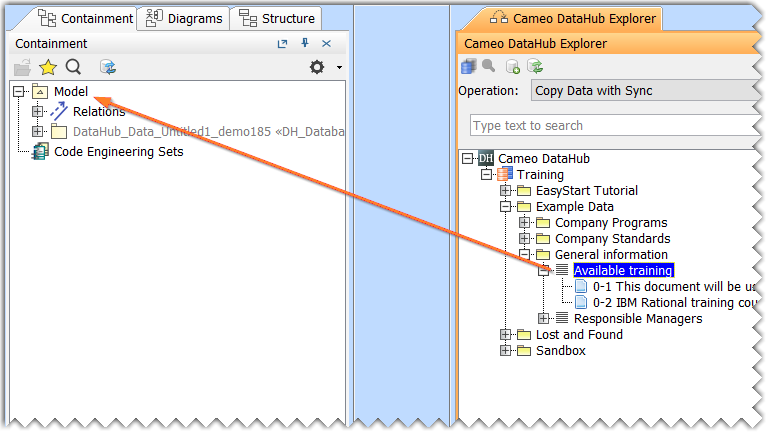Viewport: 767px width, 433px height.
Task: Open the dropdown arrow next to gear icon
Action: tap(339, 68)
